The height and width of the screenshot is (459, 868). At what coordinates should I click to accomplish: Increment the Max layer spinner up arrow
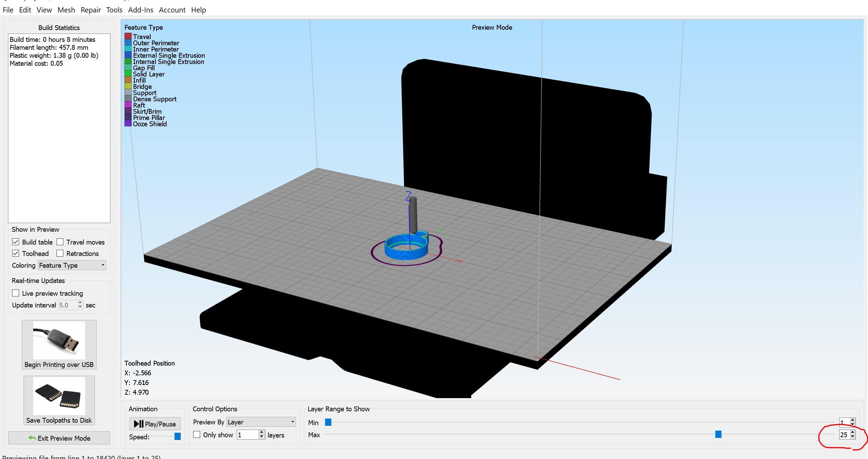pyautogui.click(x=853, y=432)
